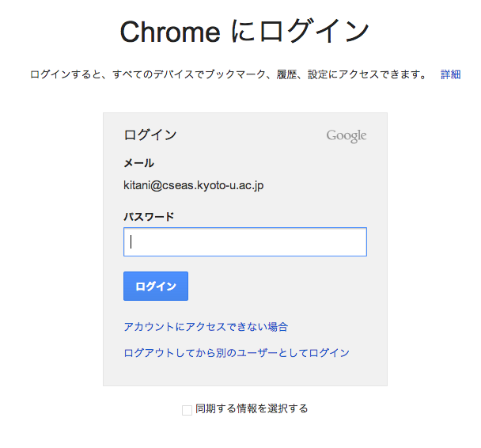Click the 同期する情報を選択する label text
This screenshot has height=448, width=481.
252,408
